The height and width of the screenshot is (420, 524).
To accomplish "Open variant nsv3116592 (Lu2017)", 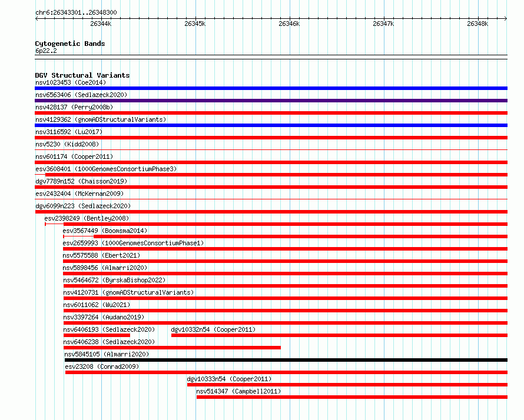I will tap(69, 132).
